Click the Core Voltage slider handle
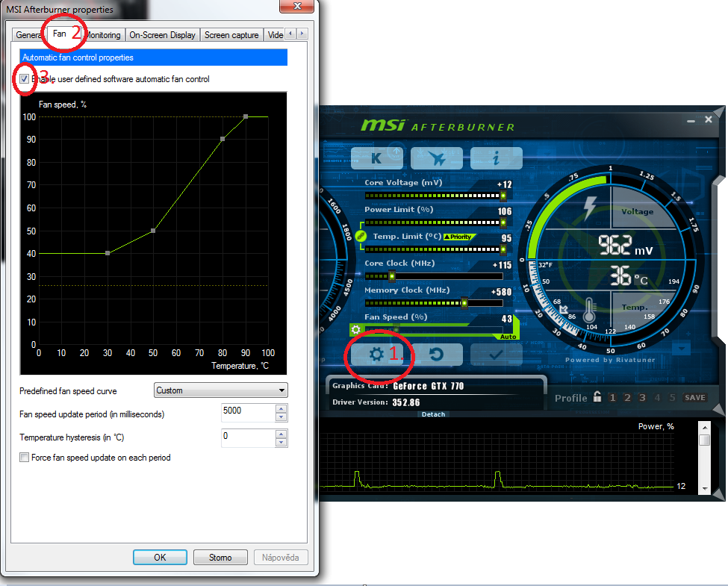The height and width of the screenshot is (586, 728). tap(503, 196)
